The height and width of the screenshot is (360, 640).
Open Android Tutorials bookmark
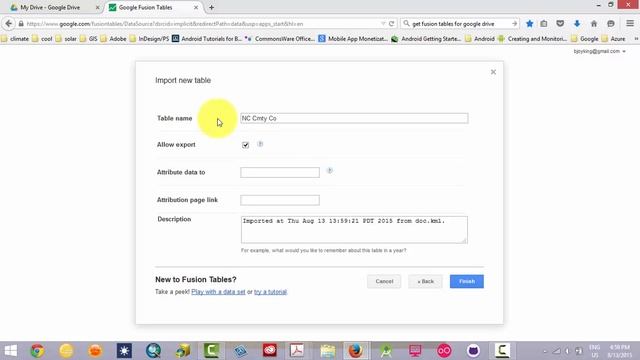click(207, 39)
